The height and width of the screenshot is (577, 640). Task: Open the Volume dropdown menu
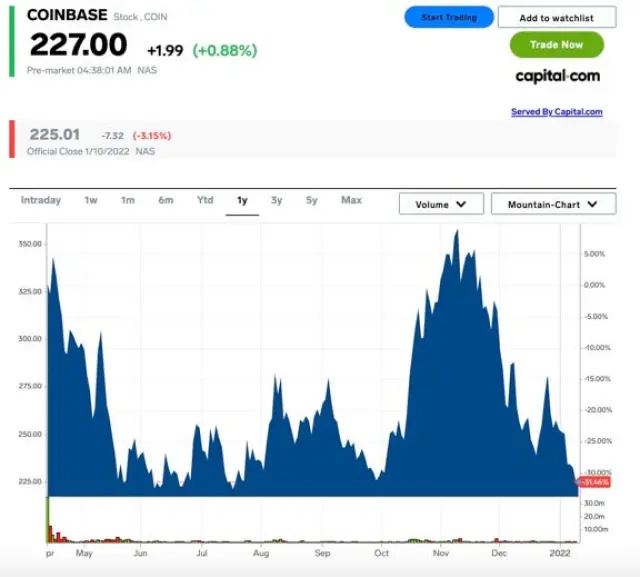pyautogui.click(x=441, y=204)
